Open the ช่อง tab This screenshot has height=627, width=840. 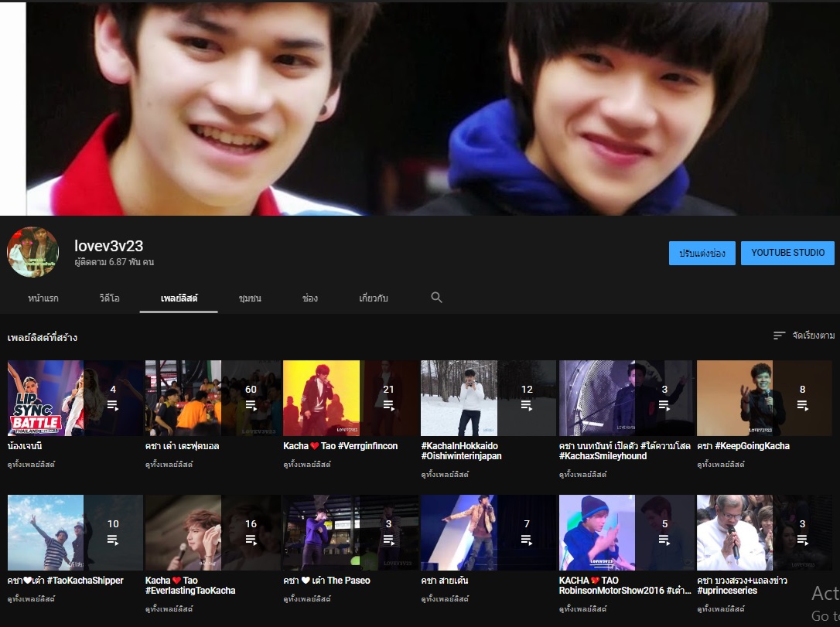tap(310, 298)
